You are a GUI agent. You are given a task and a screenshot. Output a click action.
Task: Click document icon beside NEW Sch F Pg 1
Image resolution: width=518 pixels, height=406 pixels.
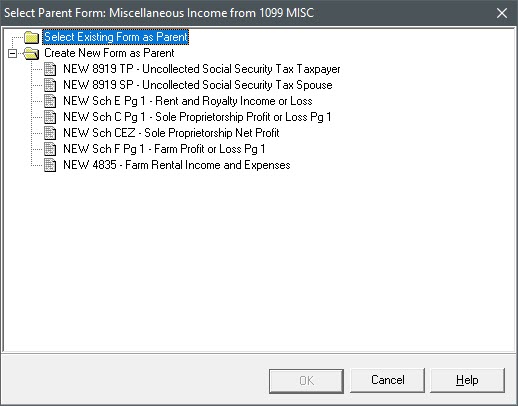click(x=50, y=149)
